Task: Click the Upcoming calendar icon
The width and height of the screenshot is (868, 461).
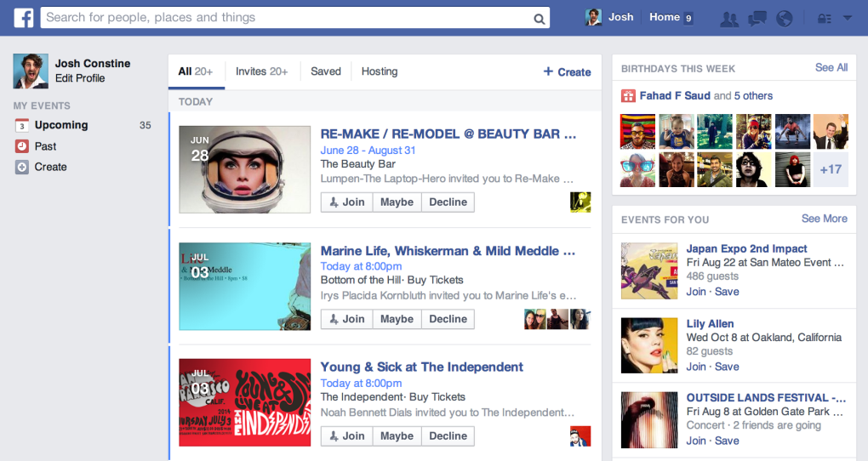Action: click(x=21, y=126)
